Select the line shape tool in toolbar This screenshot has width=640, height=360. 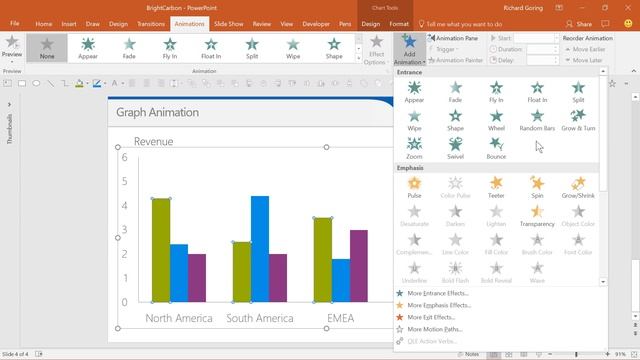coord(51,84)
